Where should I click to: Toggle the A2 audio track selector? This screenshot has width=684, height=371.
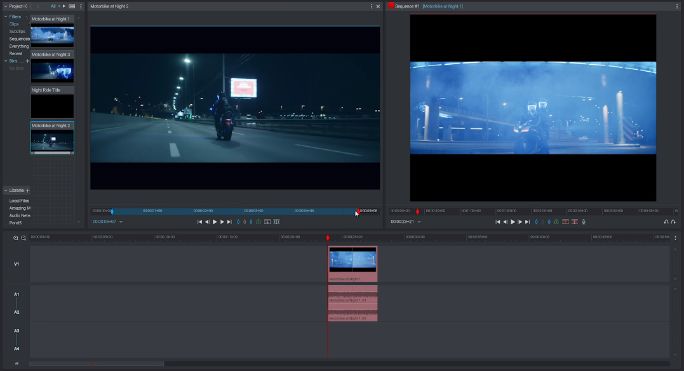[x=17, y=313]
